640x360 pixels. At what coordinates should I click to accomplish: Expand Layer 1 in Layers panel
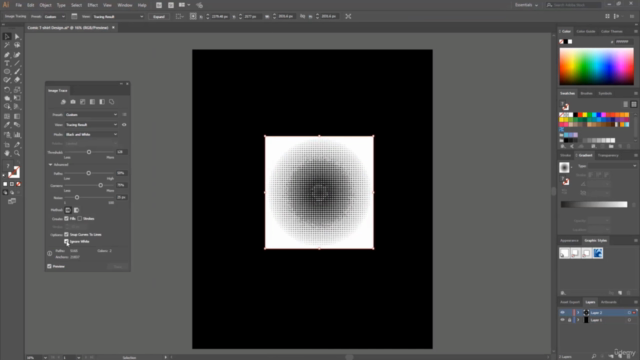578,320
